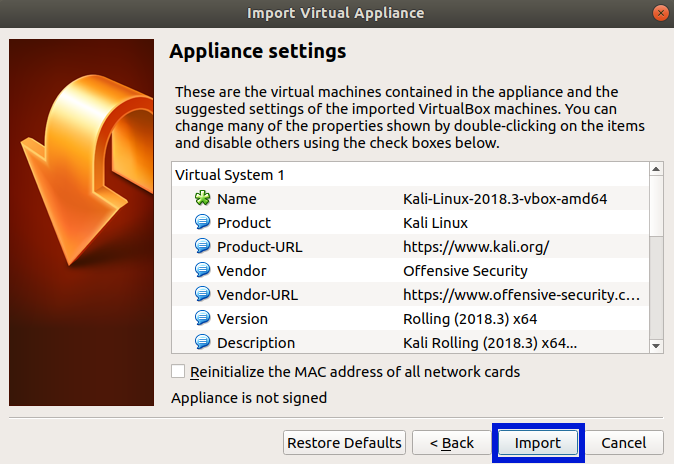The height and width of the screenshot is (464, 674).
Task: Click the speech bubble icon beside Version
Action: click(x=202, y=318)
